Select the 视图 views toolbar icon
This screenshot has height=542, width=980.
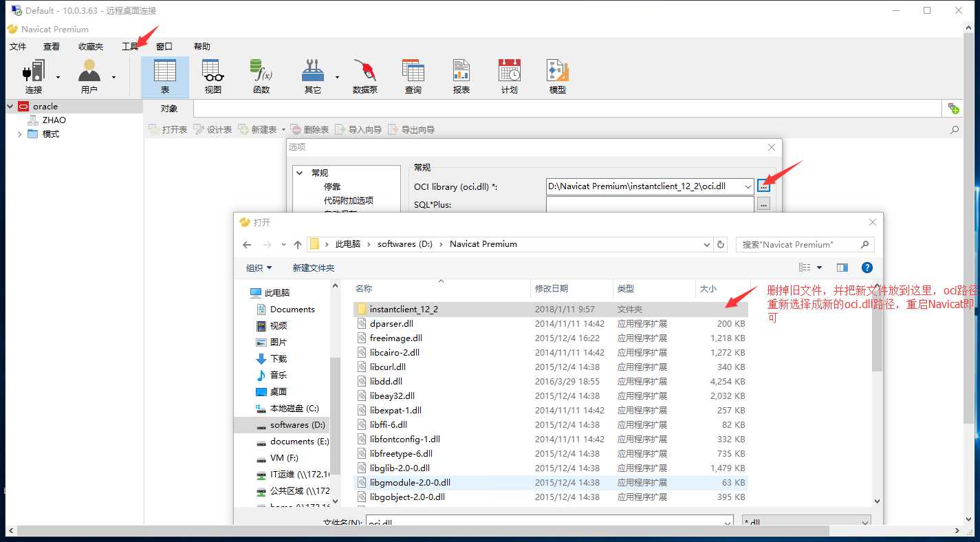[x=213, y=76]
